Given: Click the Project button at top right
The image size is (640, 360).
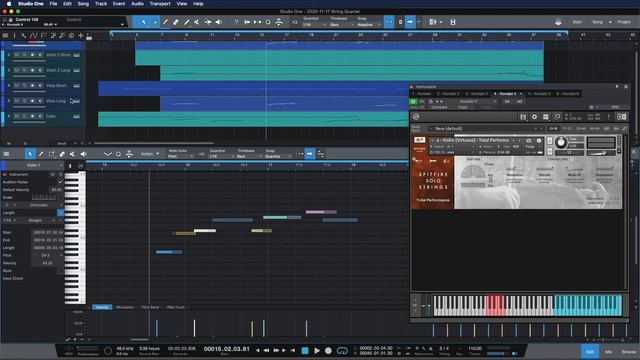Looking at the screenshot, I should tap(624, 22).
